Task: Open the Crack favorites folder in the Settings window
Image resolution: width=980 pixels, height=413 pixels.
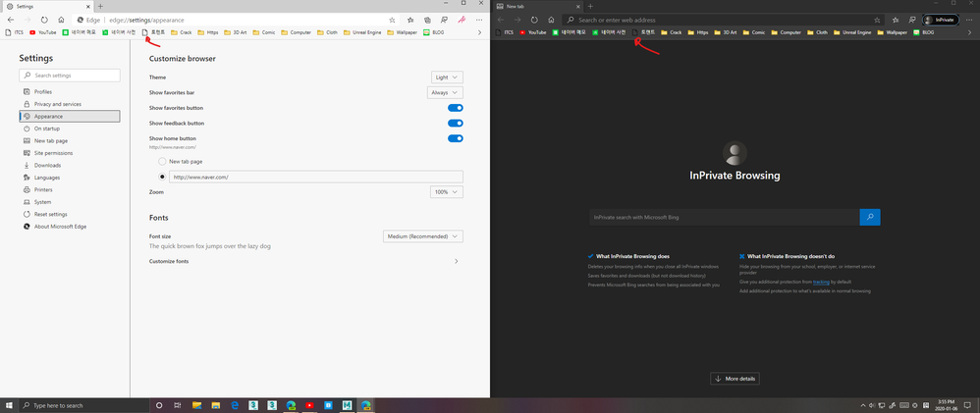Action: click(x=182, y=31)
